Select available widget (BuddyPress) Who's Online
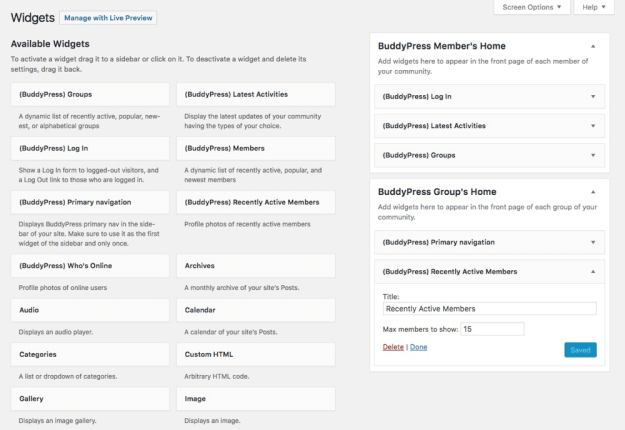This screenshot has height=430, width=625. coord(90,266)
